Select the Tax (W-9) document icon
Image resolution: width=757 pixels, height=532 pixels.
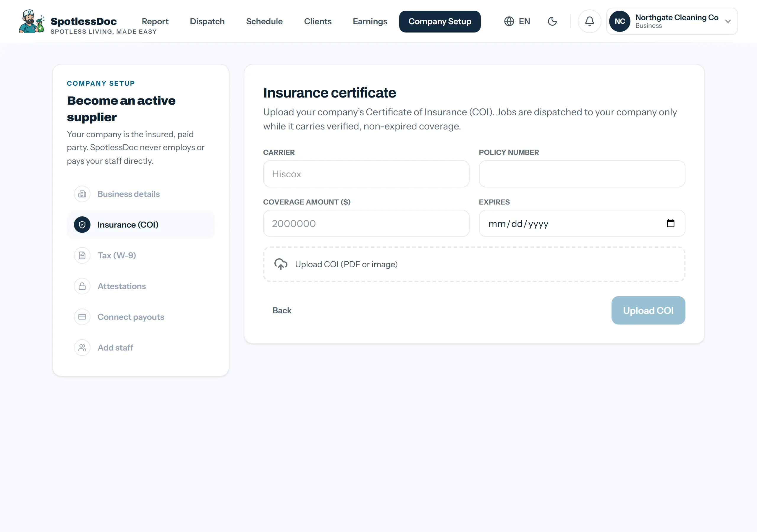click(x=82, y=255)
